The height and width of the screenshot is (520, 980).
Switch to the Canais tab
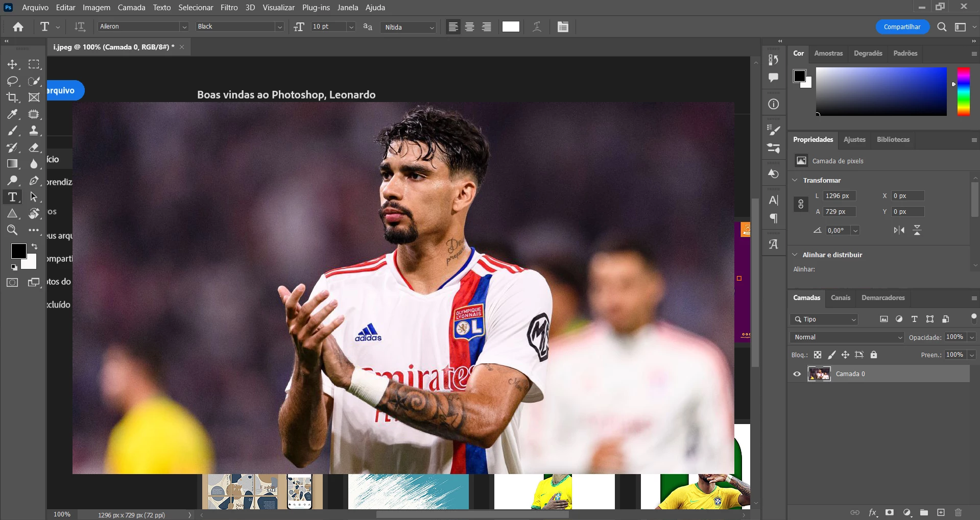[x=841, y=298]
